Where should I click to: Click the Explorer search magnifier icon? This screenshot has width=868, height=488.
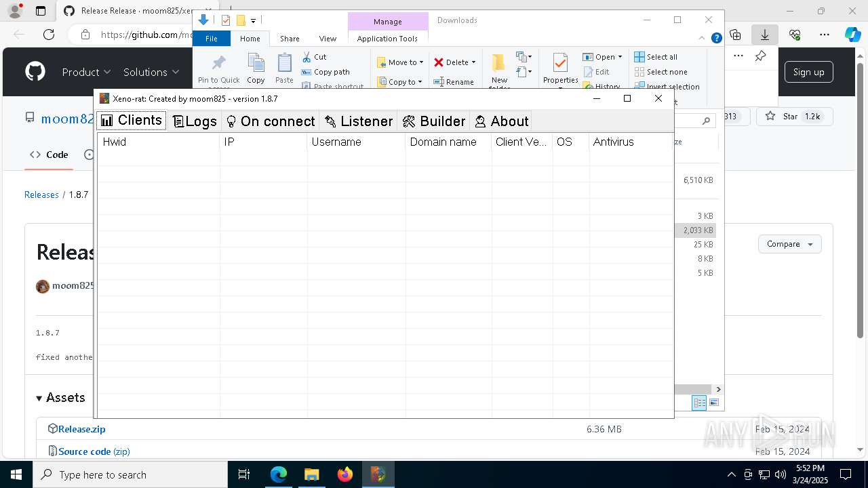click(706, 121)
